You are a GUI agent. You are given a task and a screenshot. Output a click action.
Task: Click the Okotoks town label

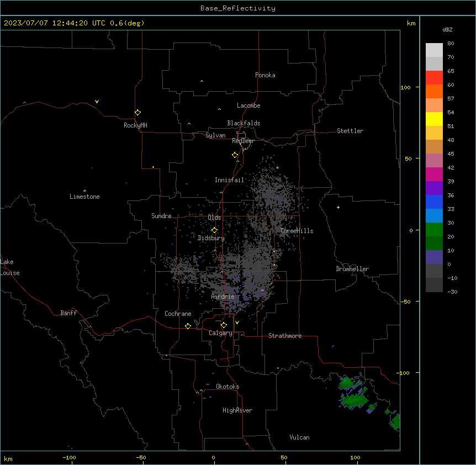[x=228, y=387]
